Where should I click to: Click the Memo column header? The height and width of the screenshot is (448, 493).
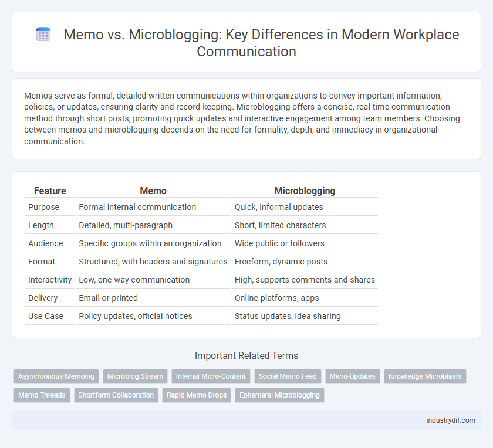coord(153,191)
